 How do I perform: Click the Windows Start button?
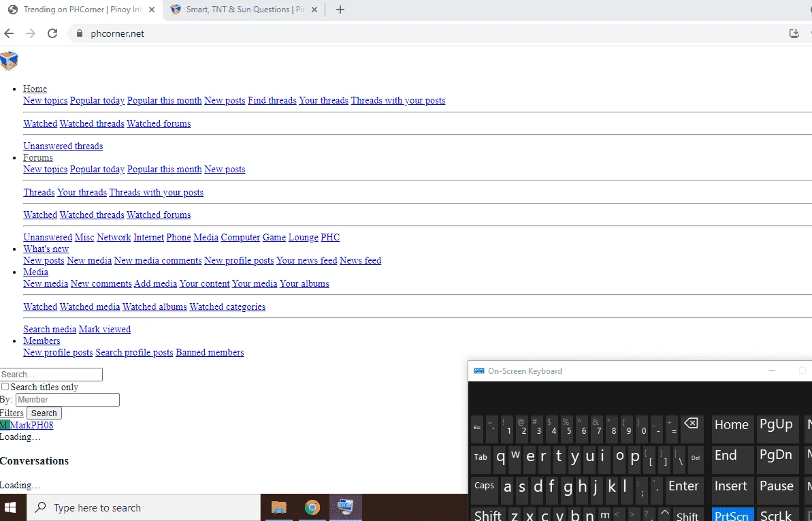coord(10,507)
